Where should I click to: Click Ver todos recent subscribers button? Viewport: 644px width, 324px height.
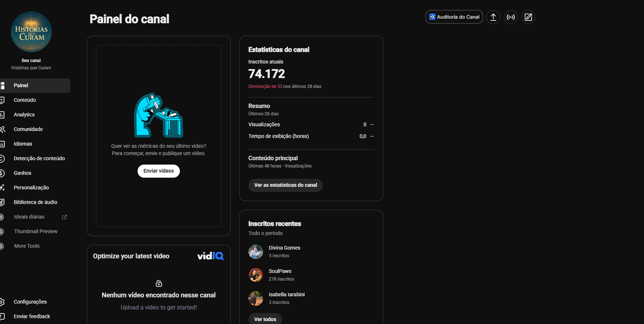pos(265,319)
